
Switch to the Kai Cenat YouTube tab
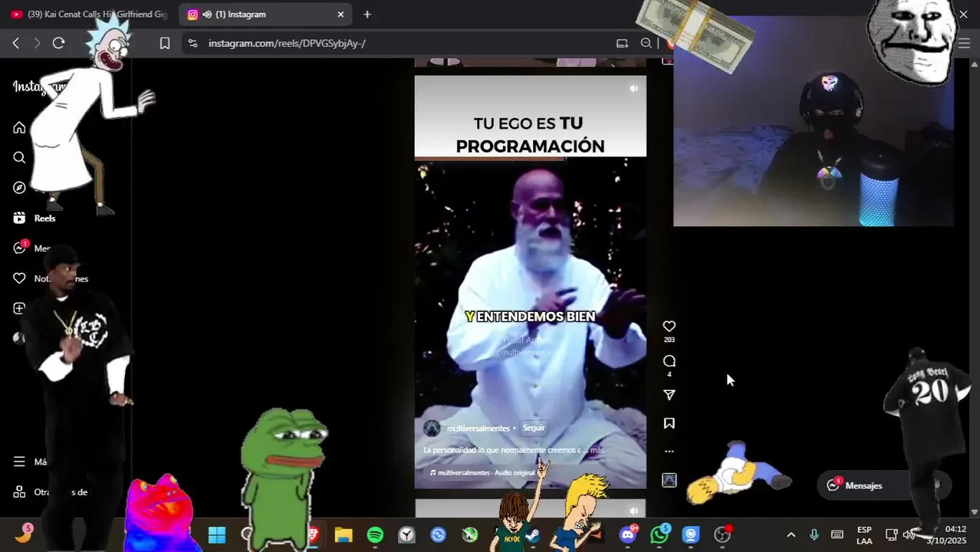88,15
